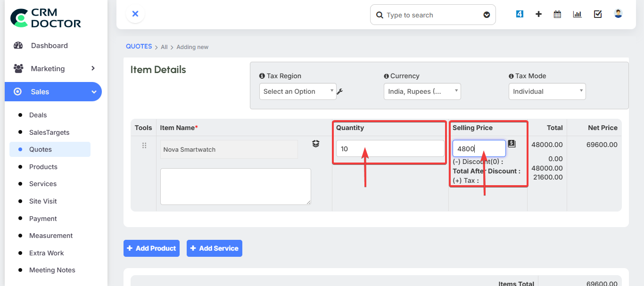Click the Quantity input field
This screenshot has height=286, width=644.
point(390,148)
